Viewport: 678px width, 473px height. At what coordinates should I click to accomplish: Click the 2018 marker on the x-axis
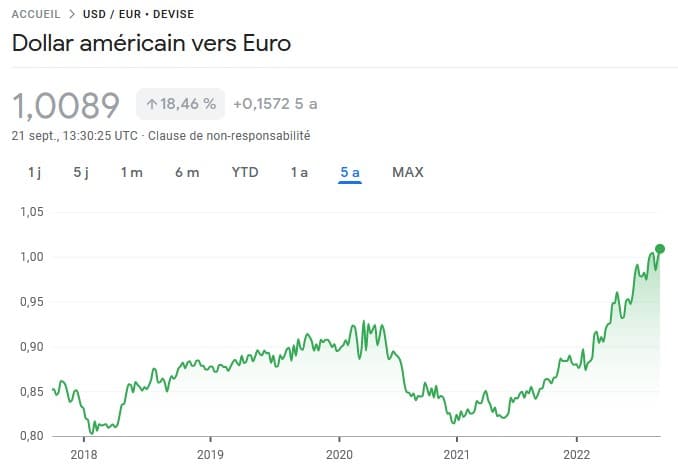(84, 454)
